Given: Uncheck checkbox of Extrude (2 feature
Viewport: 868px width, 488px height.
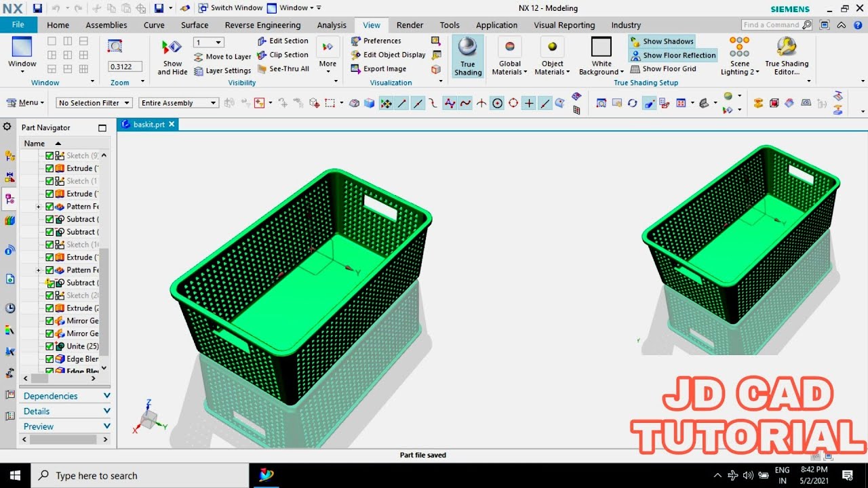Looking at the screenshot, I should click(50, 308).
